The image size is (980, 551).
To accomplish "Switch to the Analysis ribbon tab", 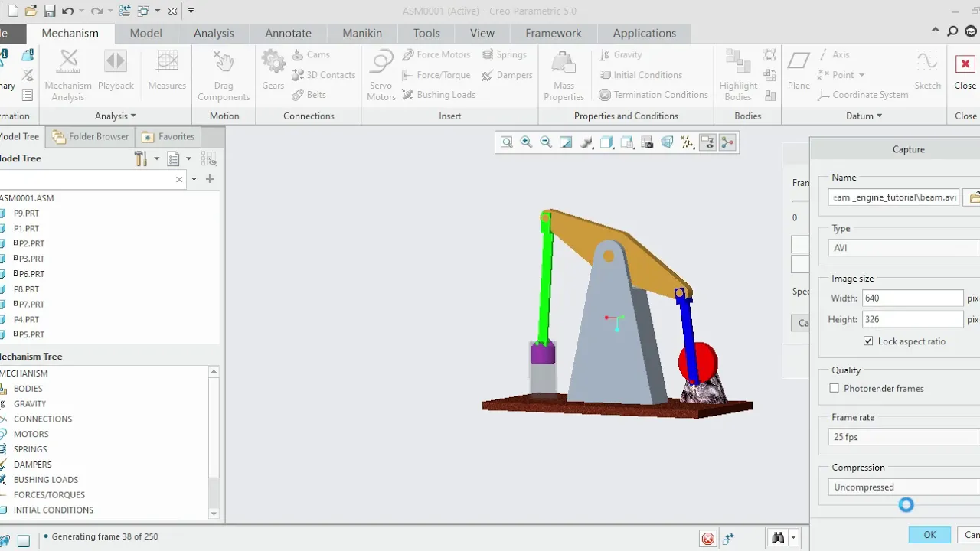I will coord(214,33).
